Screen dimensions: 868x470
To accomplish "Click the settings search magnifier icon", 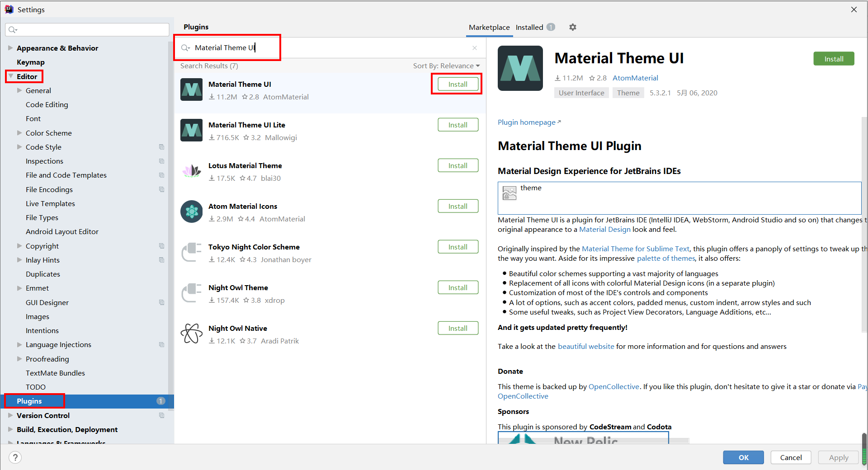I will pyautogui.click(x=13, y=30).
